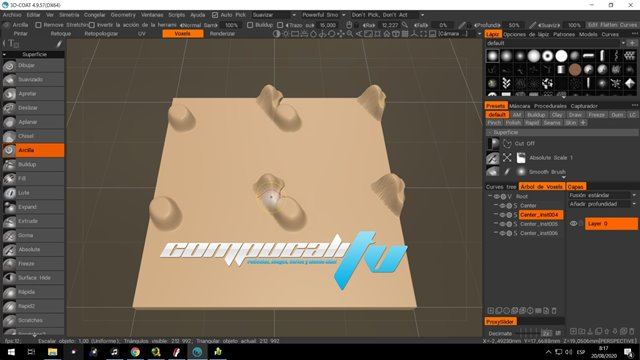This screenshot has height=360, width=640.
Task: Hide the Center voxel object via eye icon
Action: [502, 206]
